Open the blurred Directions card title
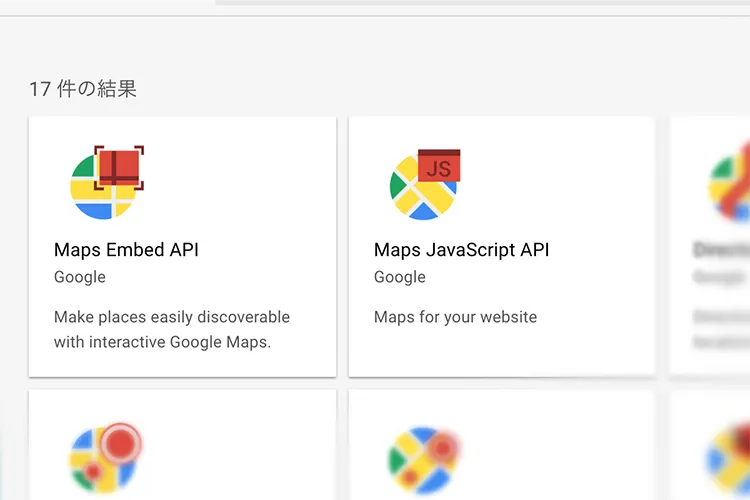Image resolution: width=750 pixels, height=500 pixels. pos(721,250)
